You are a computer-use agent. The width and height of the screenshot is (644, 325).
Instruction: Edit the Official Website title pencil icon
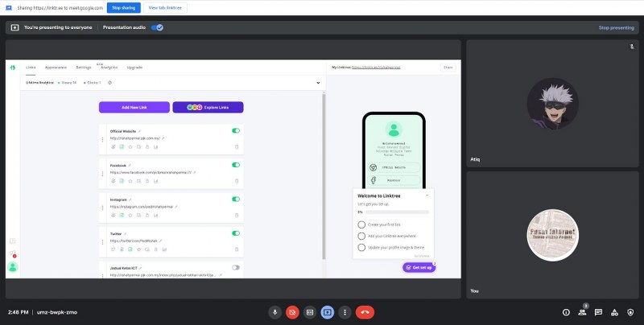pyautogui.click(x=139, y=131)
